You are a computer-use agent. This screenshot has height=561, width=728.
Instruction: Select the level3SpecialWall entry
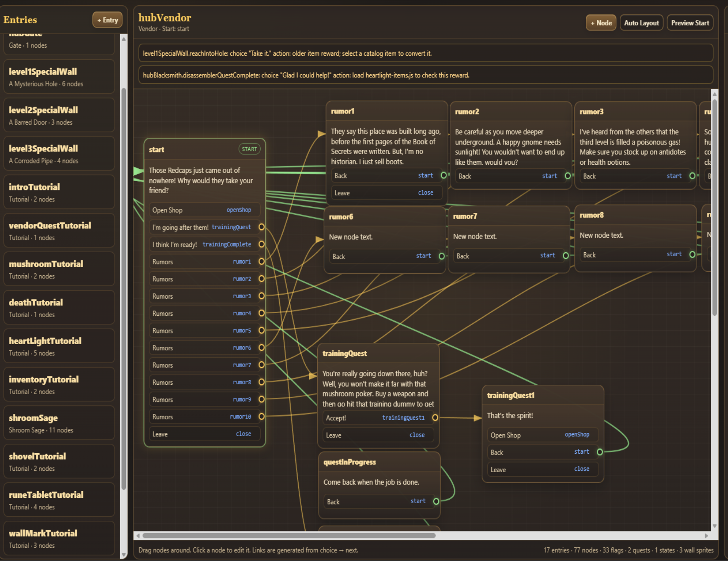click(59, 154)
